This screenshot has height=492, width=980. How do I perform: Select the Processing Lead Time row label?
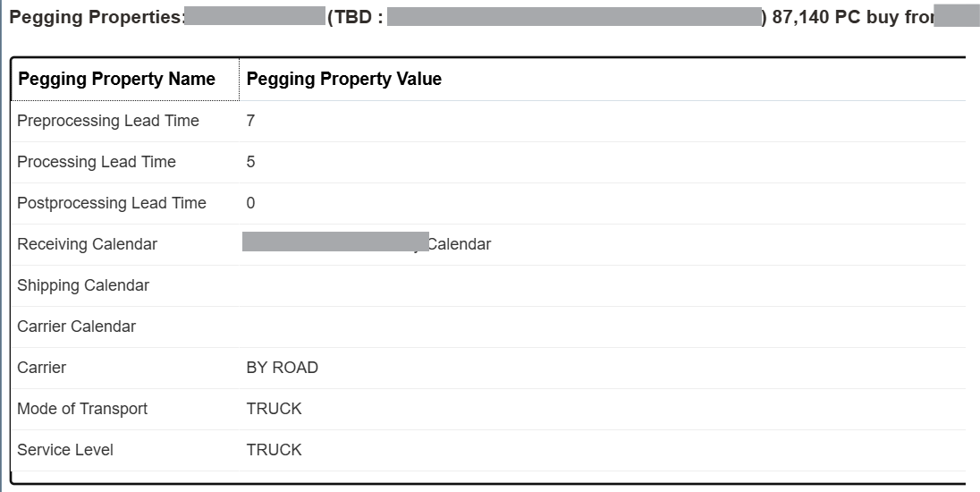(x=97, y=162)
